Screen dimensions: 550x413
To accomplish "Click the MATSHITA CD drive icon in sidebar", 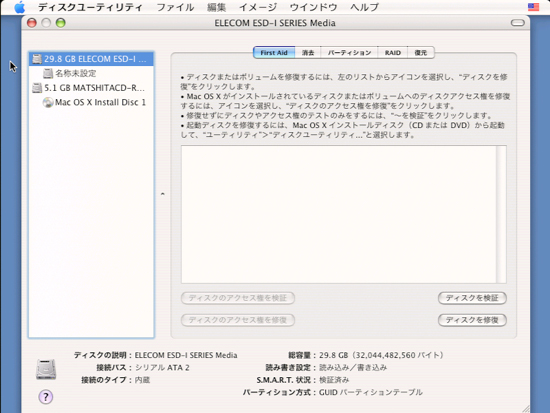I will tap(37, 88).
